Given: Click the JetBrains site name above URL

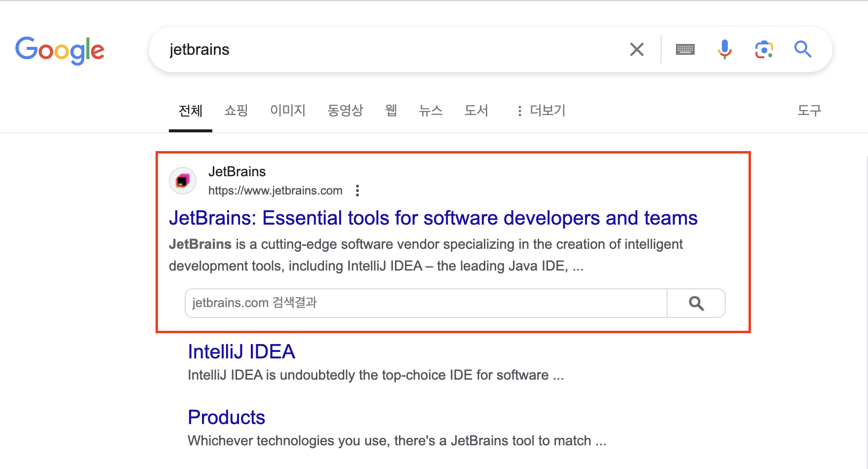Looking at the screenshot, I should click(x=237, y=171).
